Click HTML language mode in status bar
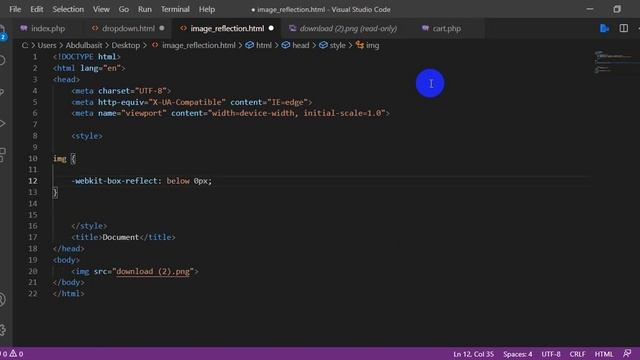The width and height of the screenshot is (640, 360). (x=604, y=354)
